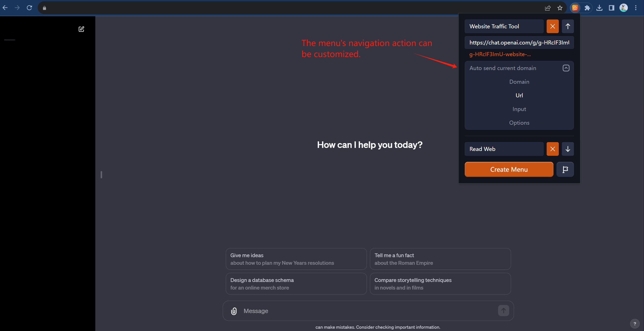This screenshot has width=644, height=331.
Task: Click the Create Menu button
Action: click(x=509, y=169)
